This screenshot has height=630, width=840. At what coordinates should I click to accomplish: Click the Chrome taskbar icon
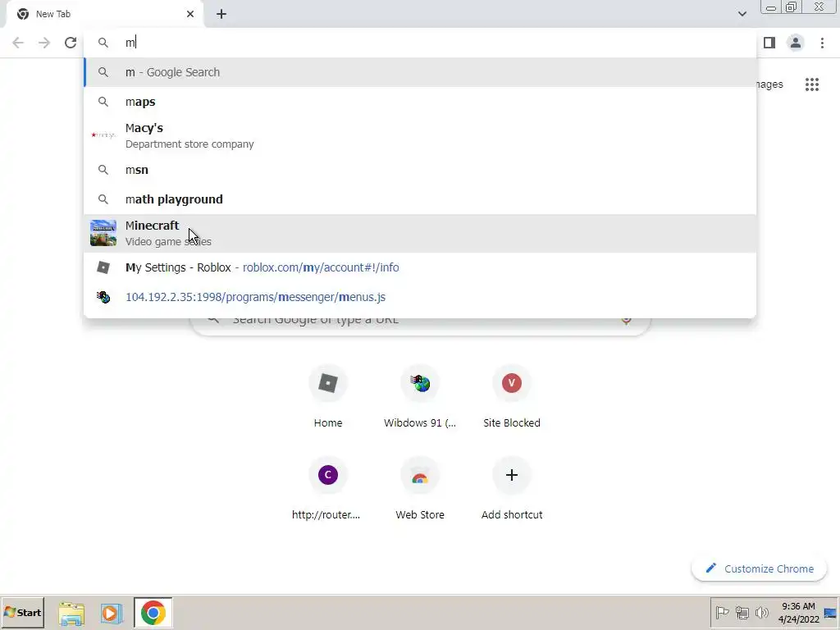(x=153, y=613)
